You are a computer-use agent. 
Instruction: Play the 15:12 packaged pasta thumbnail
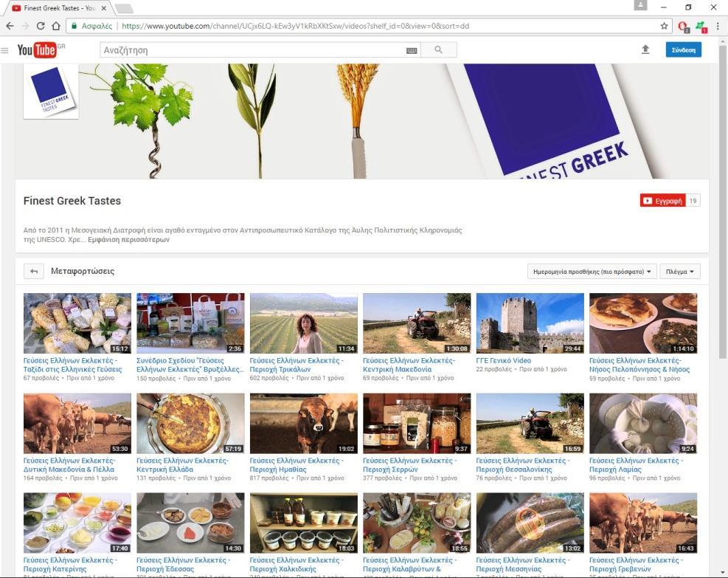[x=77, y=323]
